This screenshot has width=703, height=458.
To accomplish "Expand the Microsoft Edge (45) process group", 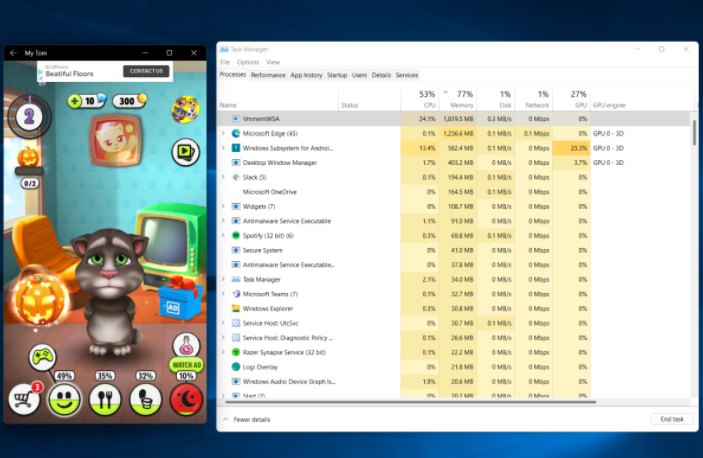I will [224, 133].
